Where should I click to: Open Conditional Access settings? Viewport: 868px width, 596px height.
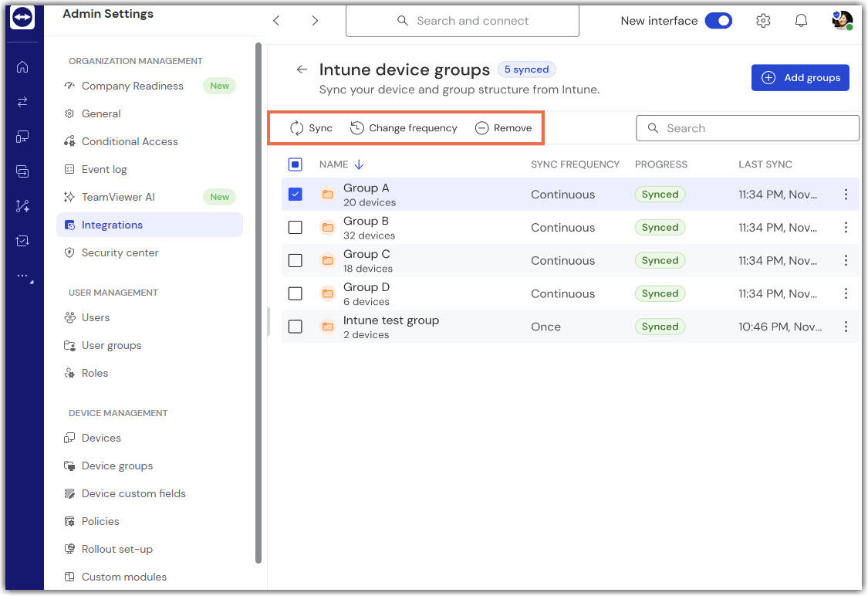coord(150,141)
